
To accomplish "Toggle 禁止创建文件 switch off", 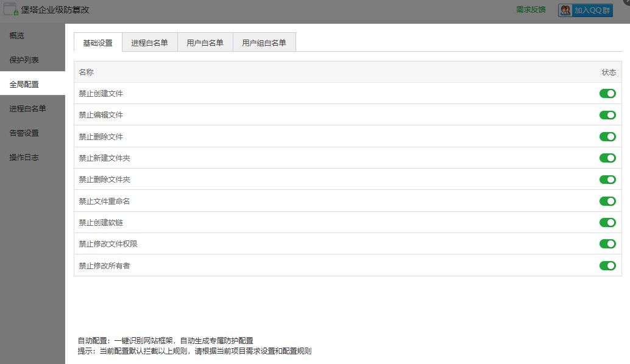I will pos(607,93).
